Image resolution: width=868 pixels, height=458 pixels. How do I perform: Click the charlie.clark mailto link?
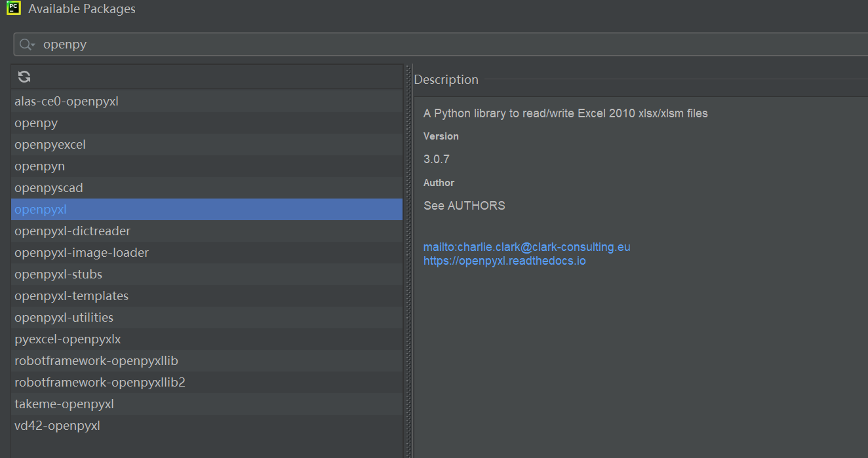[x=526, y=246]
